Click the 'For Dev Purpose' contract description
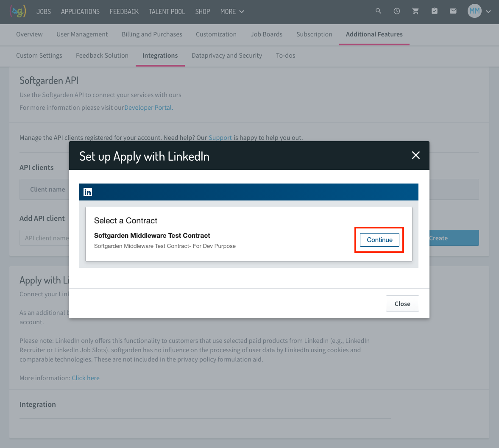The image size is (499, 448). tap(165, 246)
